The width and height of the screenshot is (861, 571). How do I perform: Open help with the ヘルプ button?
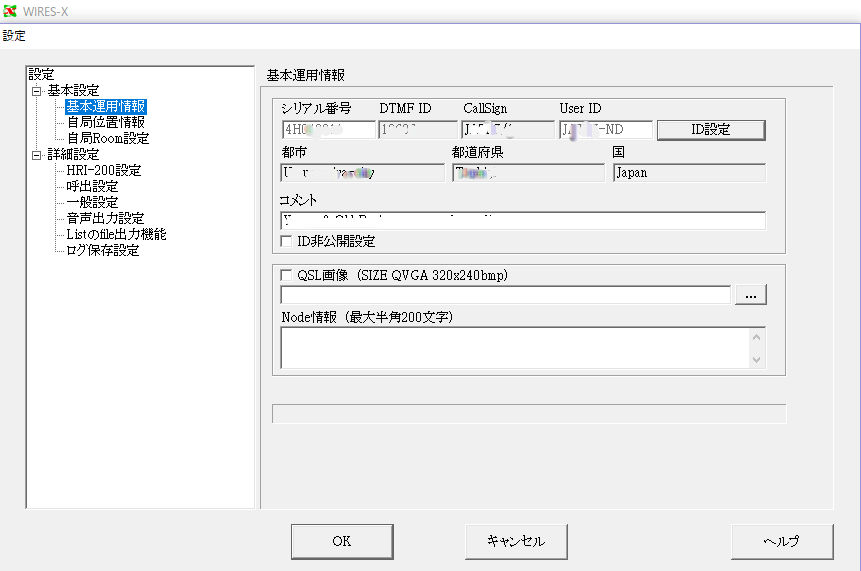pyautogui.click(x=782, y=541)
